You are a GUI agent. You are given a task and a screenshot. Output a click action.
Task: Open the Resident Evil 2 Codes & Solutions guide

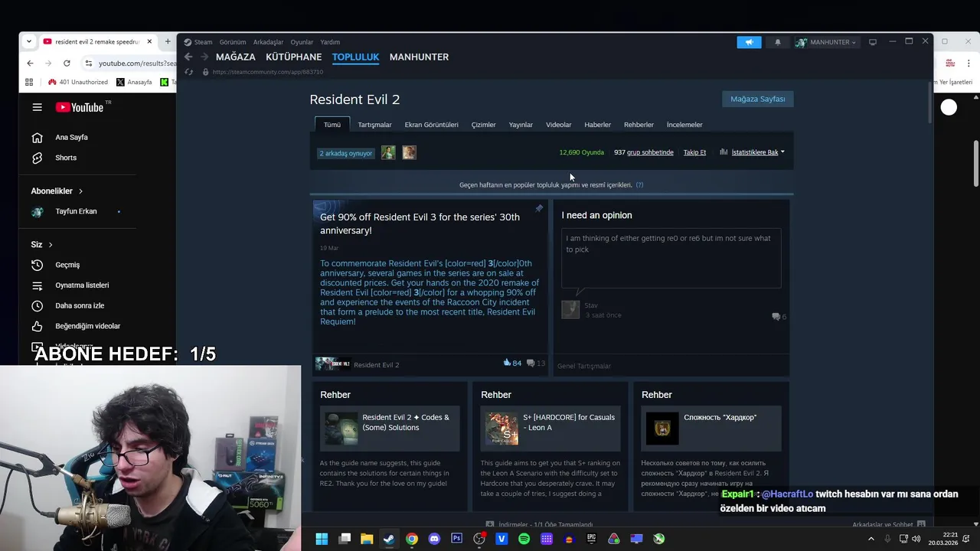click(390, 429)
